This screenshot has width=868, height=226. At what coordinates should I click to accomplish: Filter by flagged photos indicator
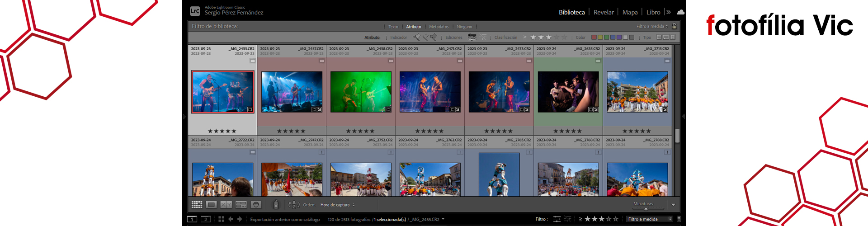pos(416,37)
